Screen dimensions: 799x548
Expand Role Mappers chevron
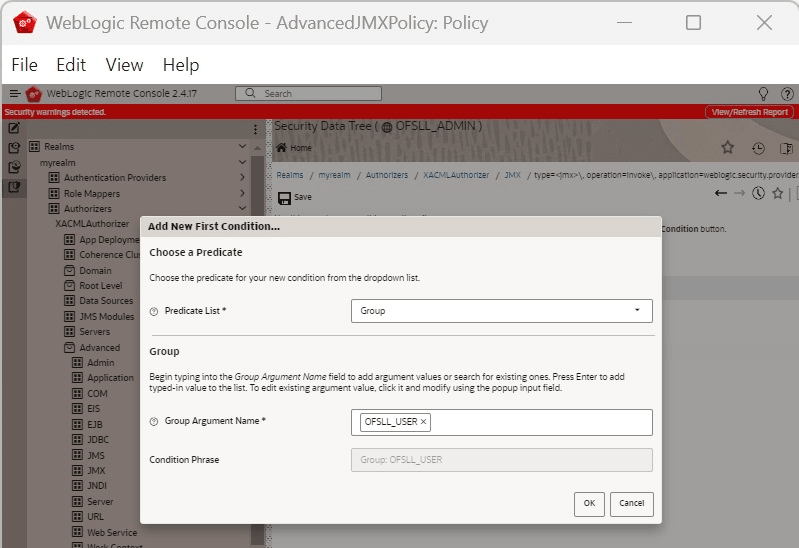(x=243, y=193)
